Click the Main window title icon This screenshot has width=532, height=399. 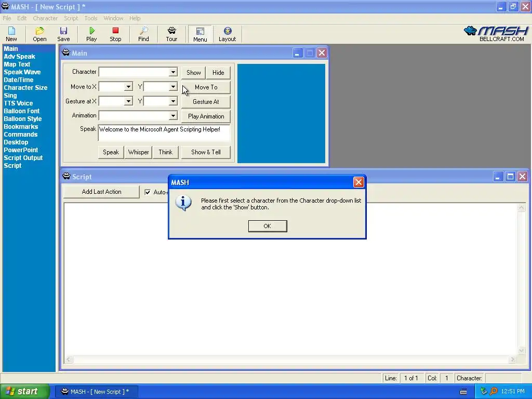tap(66, 52)
